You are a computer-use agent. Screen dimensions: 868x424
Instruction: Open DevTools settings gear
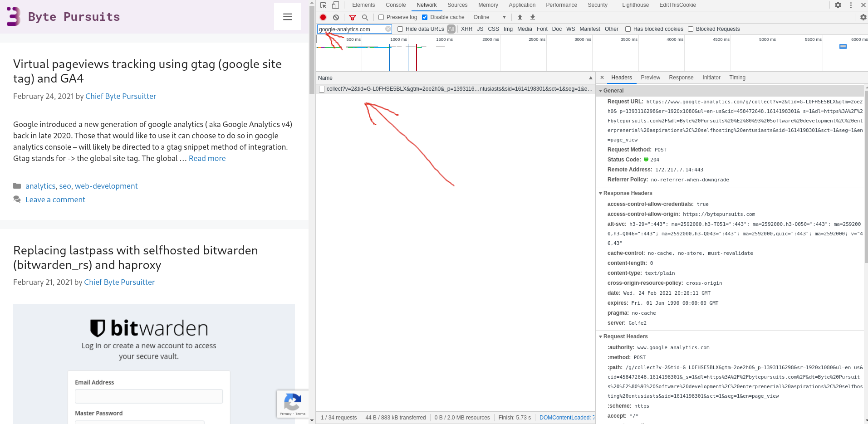click(838, 5)
